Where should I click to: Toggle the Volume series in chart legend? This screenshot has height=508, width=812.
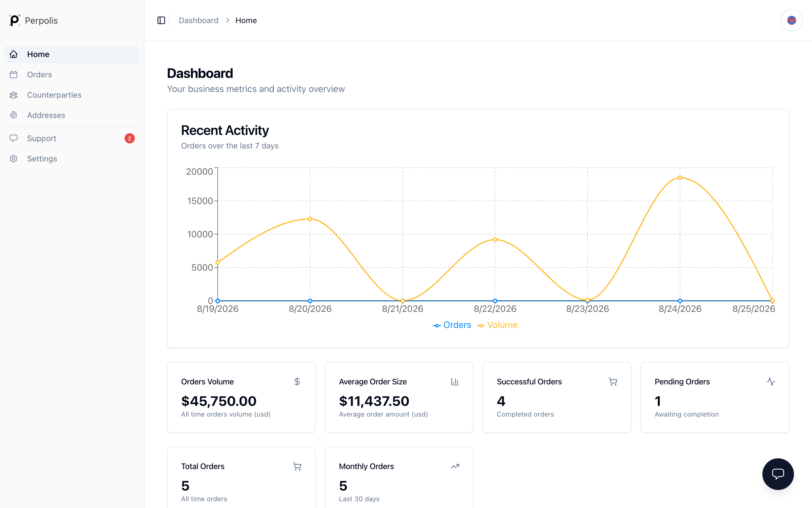[497, 325]
